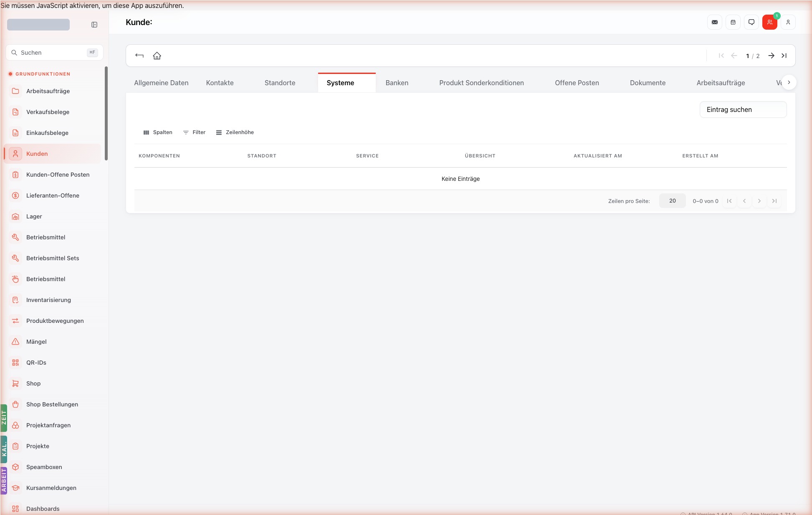Image resolution: width=812 pixels, height=515 pixels.
Task: Open the table Filter button
Action: pos(195,132)
